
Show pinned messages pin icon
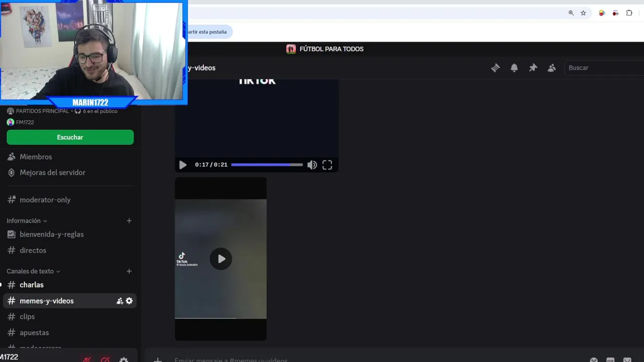[x=533, y=68]
